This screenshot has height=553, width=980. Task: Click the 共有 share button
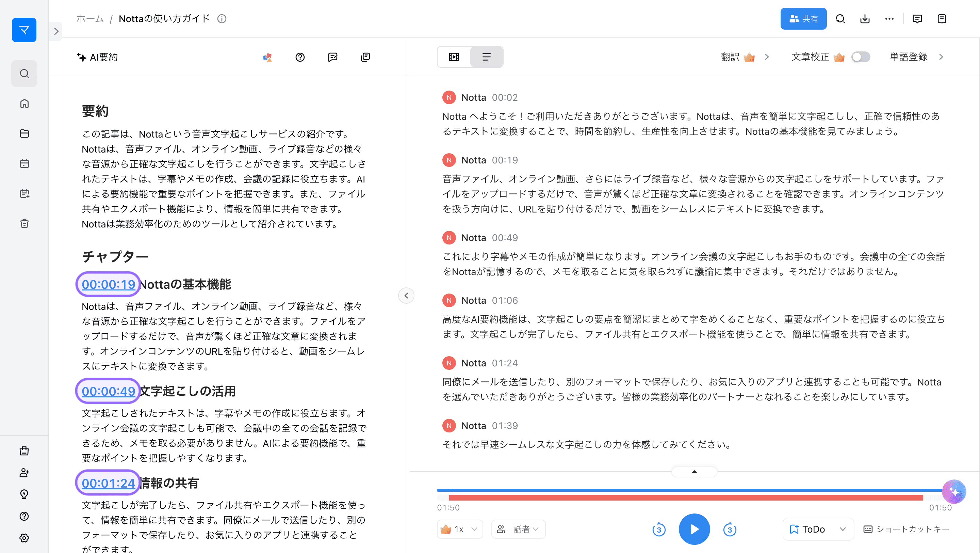803,19
